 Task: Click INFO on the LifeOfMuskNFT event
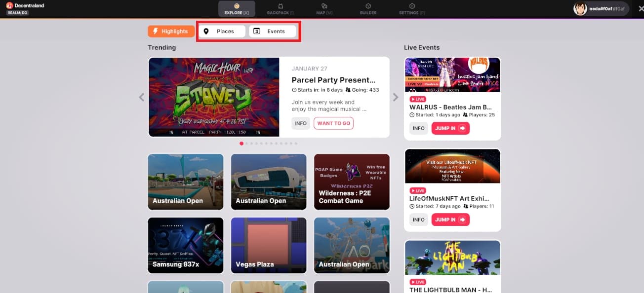[x=419, y=220]
